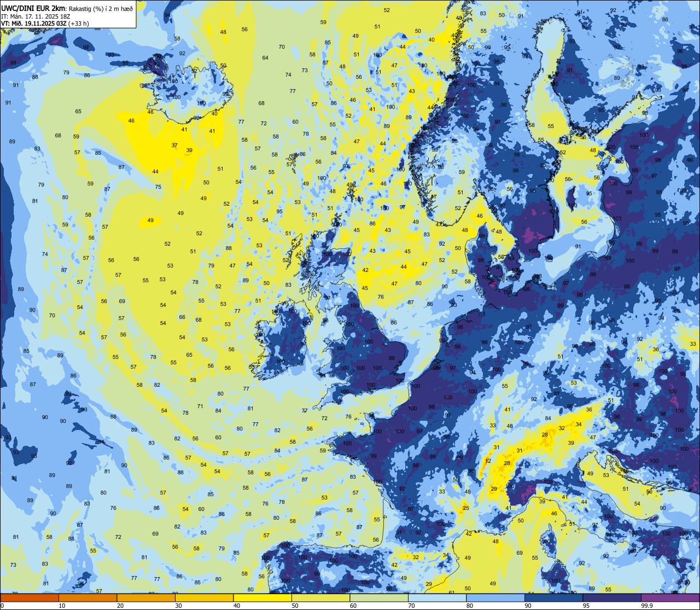Click the legend scale label "95"
The image size is (700, 610).
coord(586,606)
